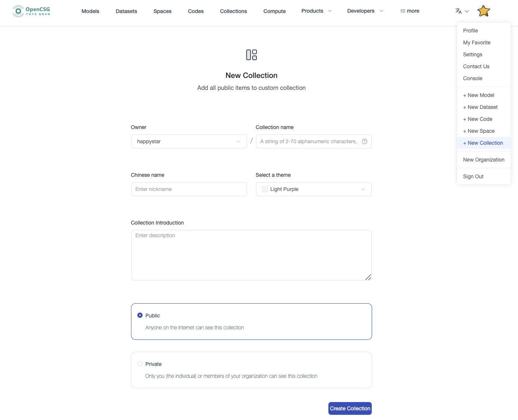Click the yellow star user avatar
518x420 pixels.
pyautogui.click(x=483, y=11)
